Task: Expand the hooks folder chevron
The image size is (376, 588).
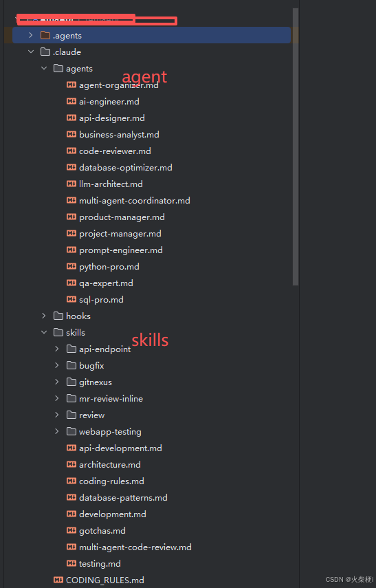Action: point(44,316)
